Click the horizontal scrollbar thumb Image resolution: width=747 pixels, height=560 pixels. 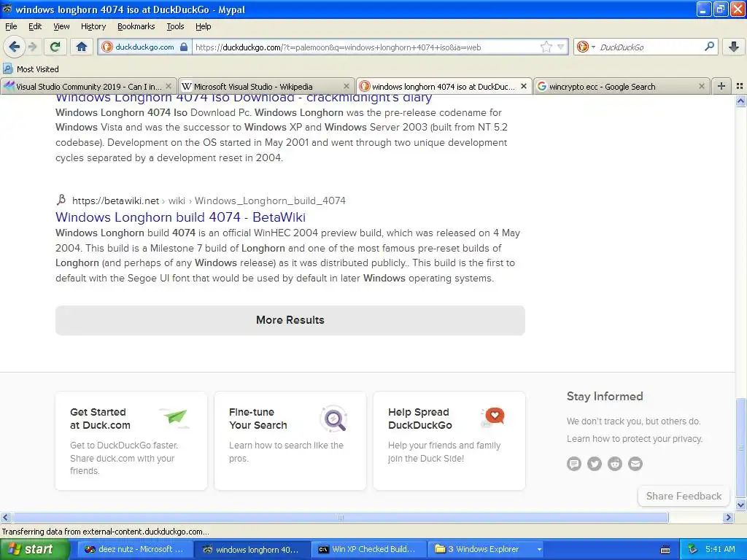(340, 517)
